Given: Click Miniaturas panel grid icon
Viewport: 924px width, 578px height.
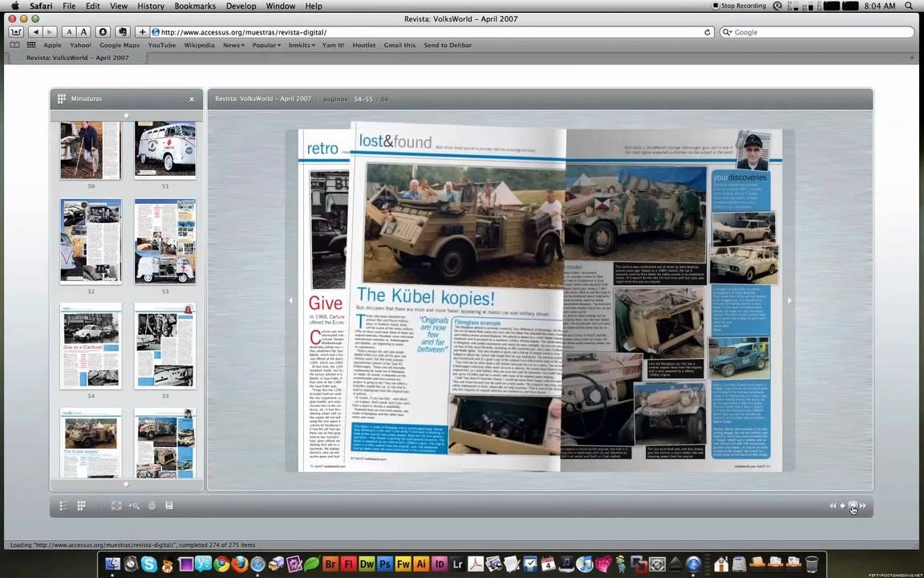Looking at the screenshot, I should (x=61, y=99).
